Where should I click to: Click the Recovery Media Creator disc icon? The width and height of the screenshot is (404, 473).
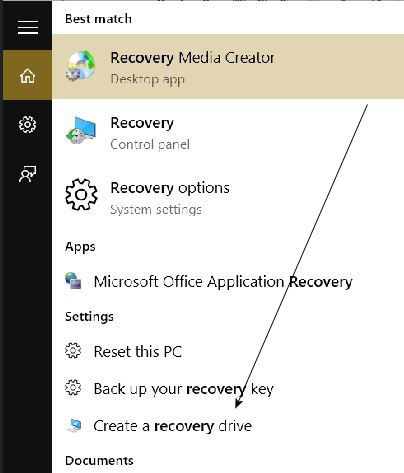(80, 66)
